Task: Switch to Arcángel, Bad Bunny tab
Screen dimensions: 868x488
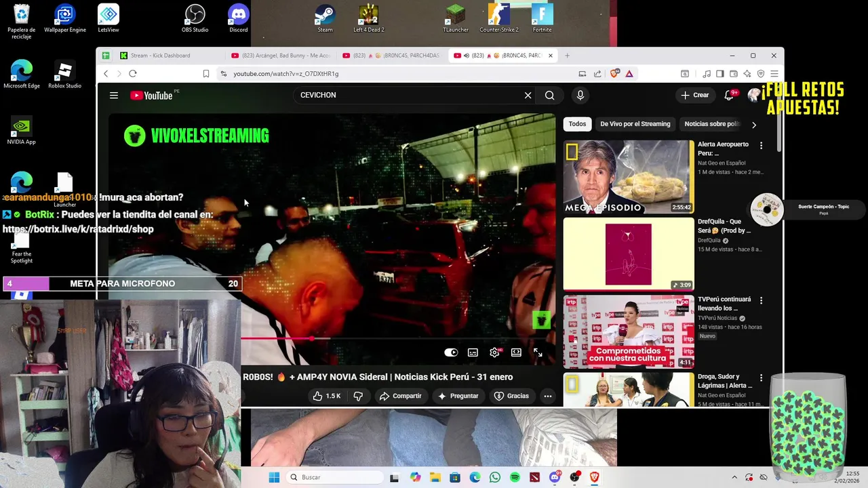Action: (x=280, y=56)
